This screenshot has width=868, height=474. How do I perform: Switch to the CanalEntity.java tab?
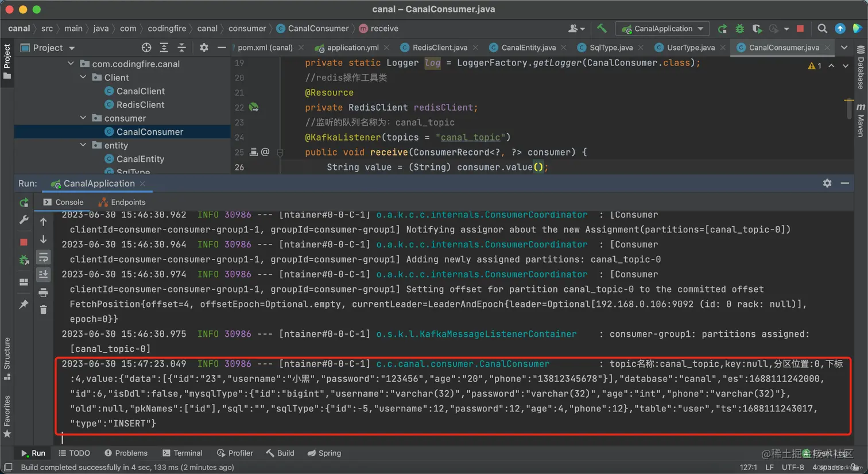click(x=528, y=48)
